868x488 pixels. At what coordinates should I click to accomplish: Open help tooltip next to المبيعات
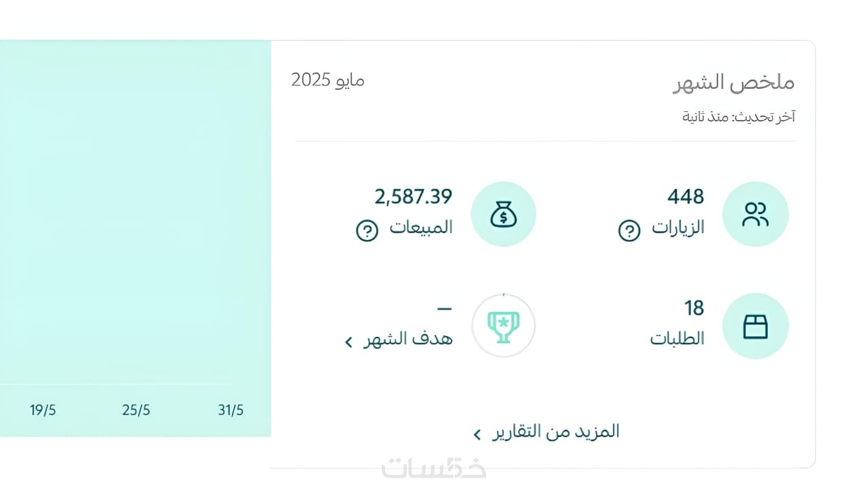pyautogui.click(x=367, y=231)
